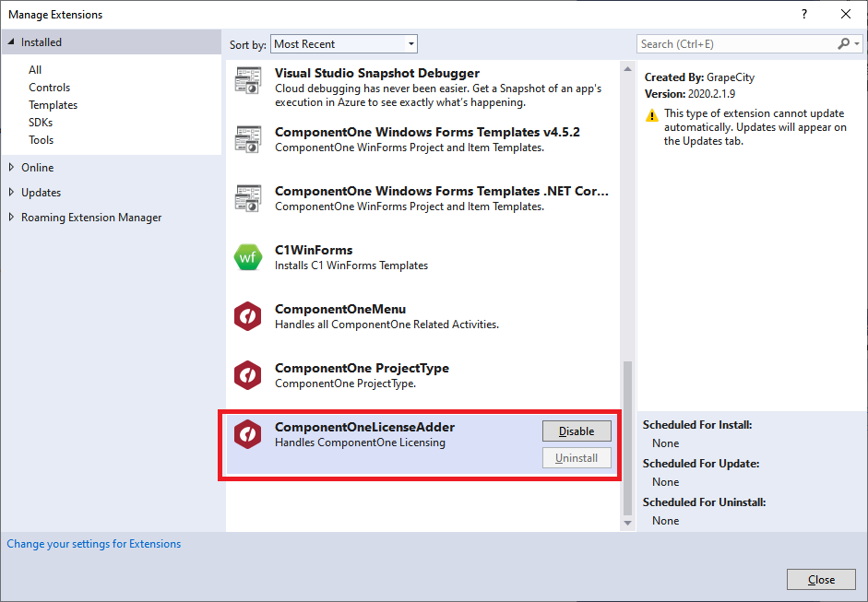Select the Templates filter
This screenshot has height=602, width=868.
click(54, 105)
